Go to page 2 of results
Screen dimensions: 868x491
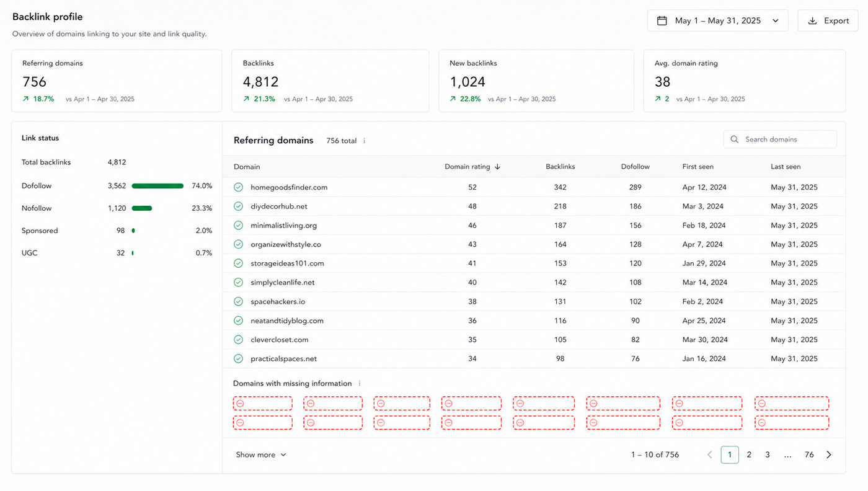[749, 455]
